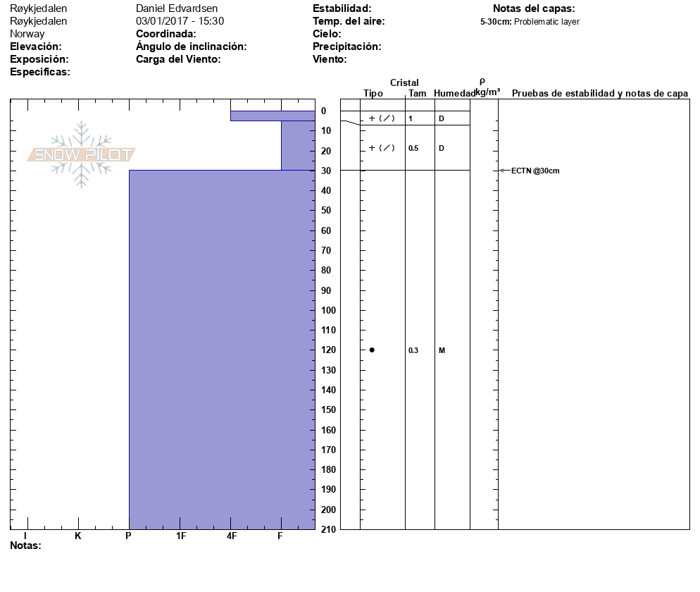The width and height of the screenshot is (700, 592).
Task: Click the hardness axis label F
Action: (x=280, y=536)
